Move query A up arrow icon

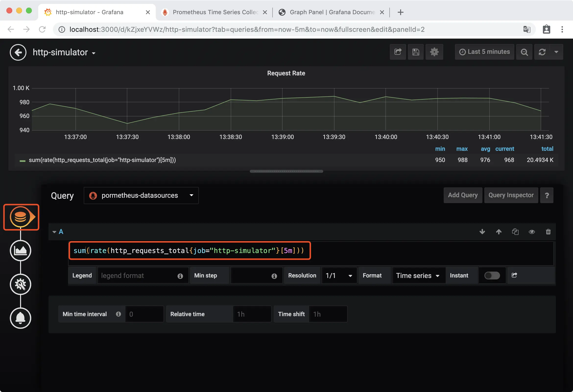[x=499, y=231]
